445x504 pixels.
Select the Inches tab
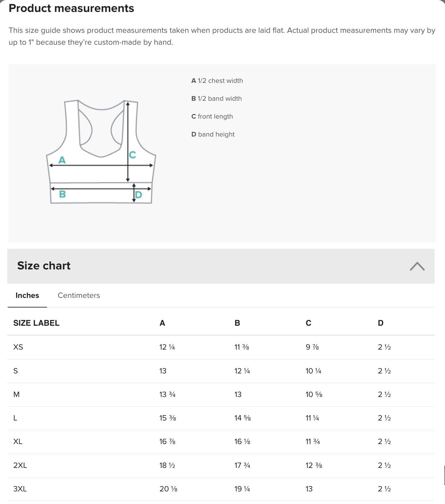click(27, 295)
